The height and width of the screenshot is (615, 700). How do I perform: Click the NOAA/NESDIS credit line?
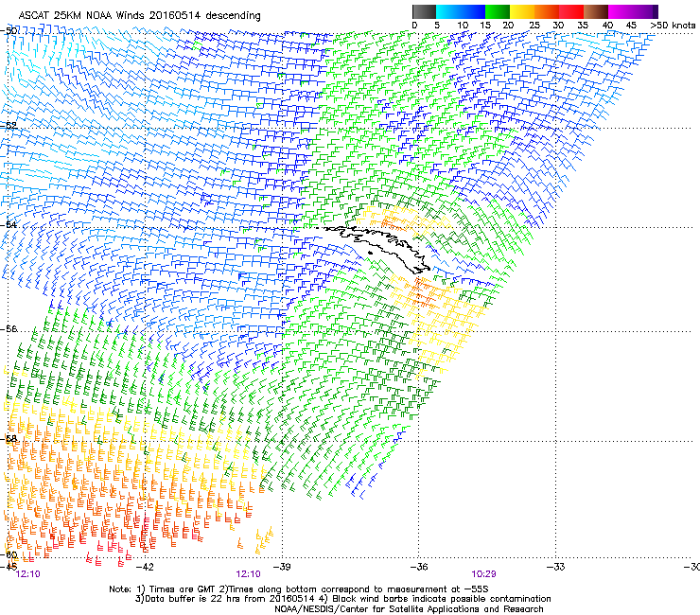409,609
